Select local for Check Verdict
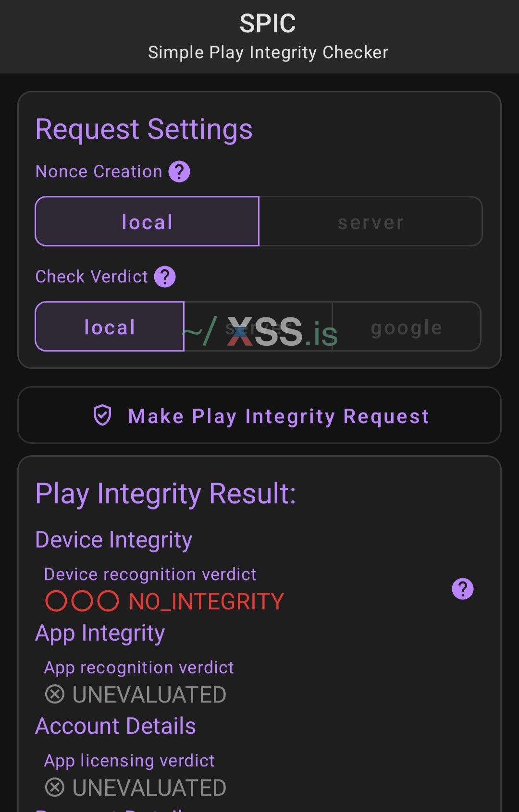This screenshot has width=519, height=812. (x=110, y=327)
